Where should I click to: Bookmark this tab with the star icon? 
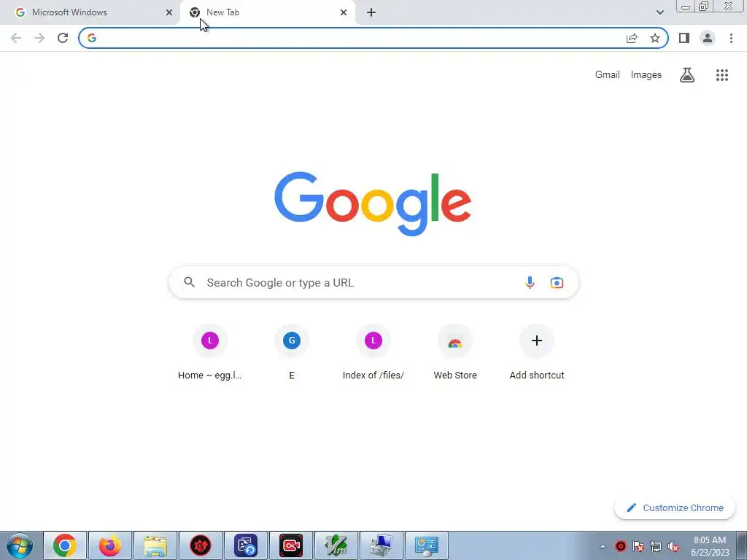point(655,38)
